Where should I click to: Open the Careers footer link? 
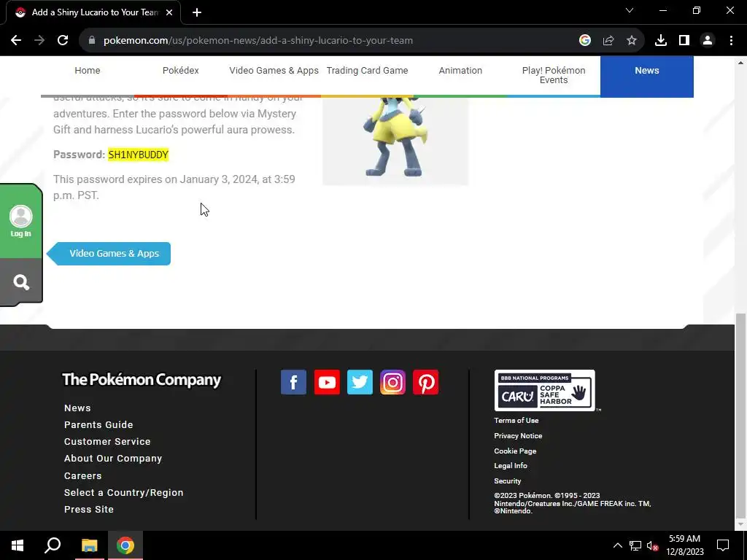(x=83, y=475)
